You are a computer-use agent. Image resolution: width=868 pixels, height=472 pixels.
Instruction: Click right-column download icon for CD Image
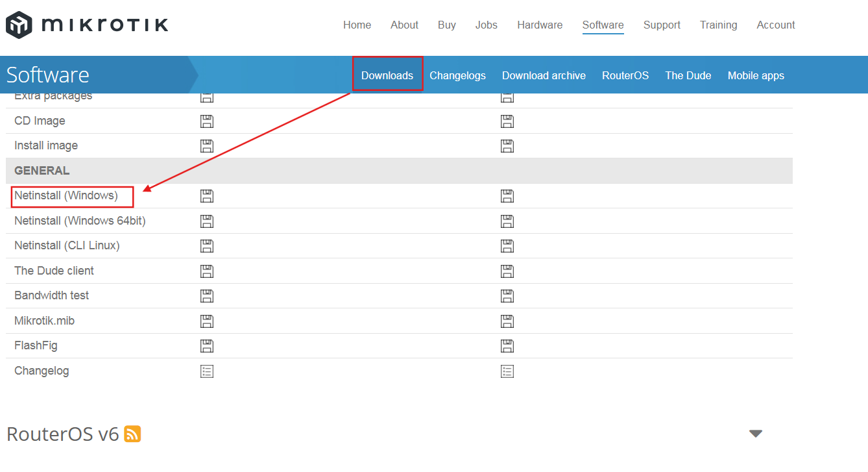[x=507, y=121]
